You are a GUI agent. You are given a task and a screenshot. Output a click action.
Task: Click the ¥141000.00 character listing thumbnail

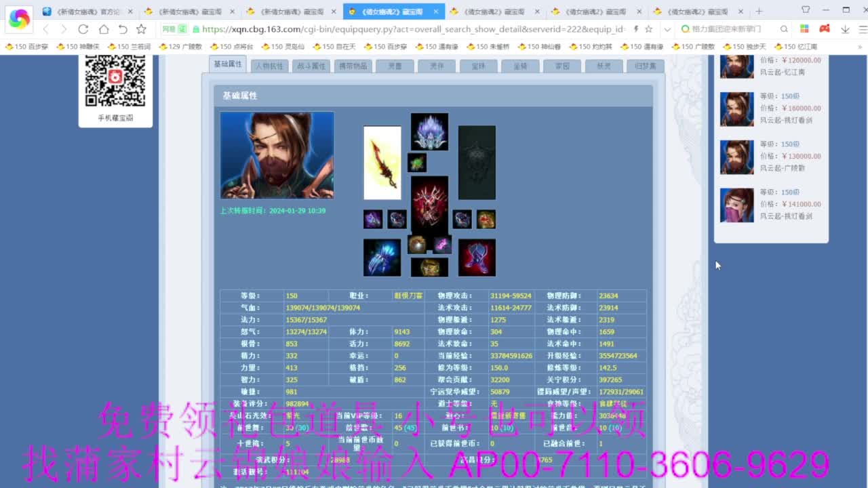(736, 205)
